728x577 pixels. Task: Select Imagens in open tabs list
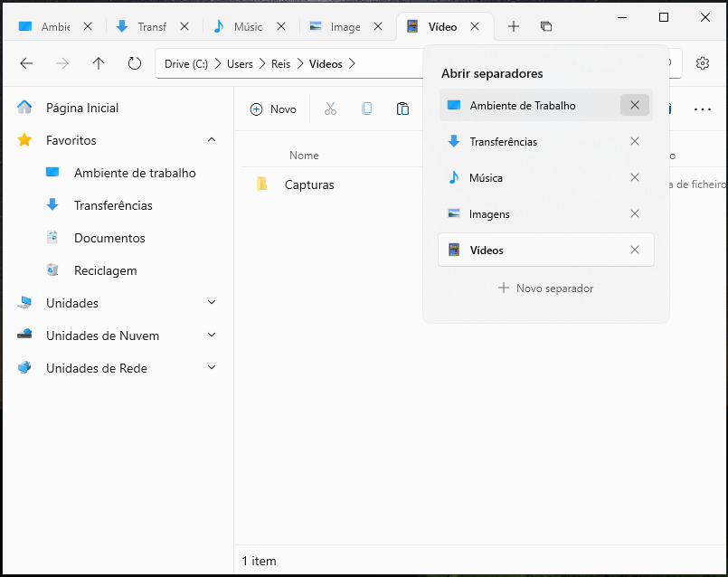coord(546,214)
